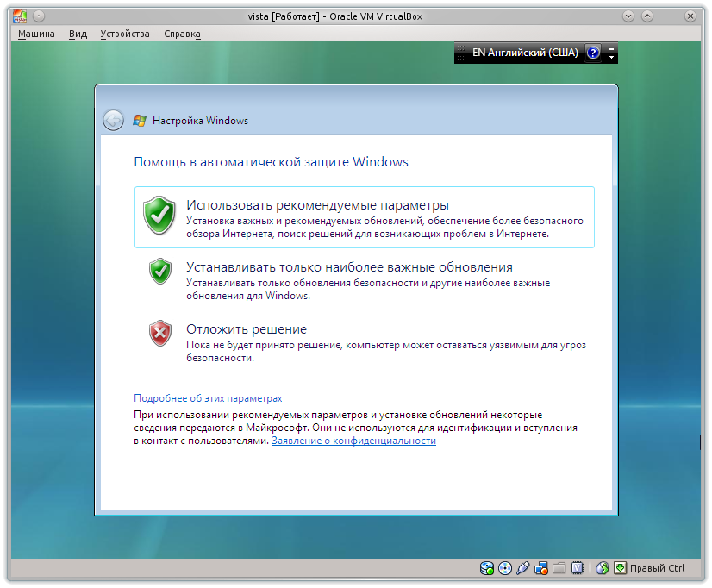Click the USB devices status icon
Viewport: 712px width, 588px height.
coord(523,567)
